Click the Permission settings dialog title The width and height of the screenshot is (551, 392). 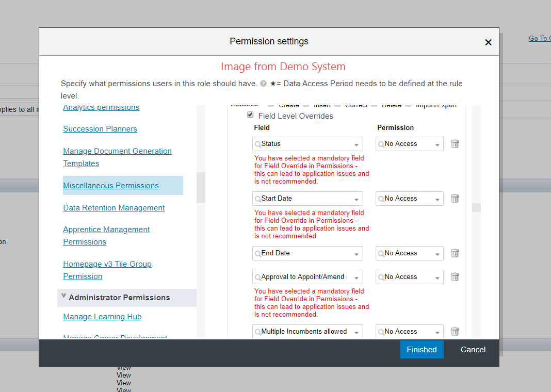[x=269, y=41]
